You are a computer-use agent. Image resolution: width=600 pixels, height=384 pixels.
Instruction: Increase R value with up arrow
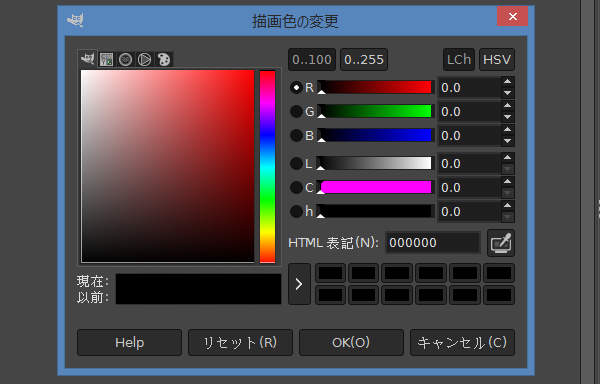(507, 82)
